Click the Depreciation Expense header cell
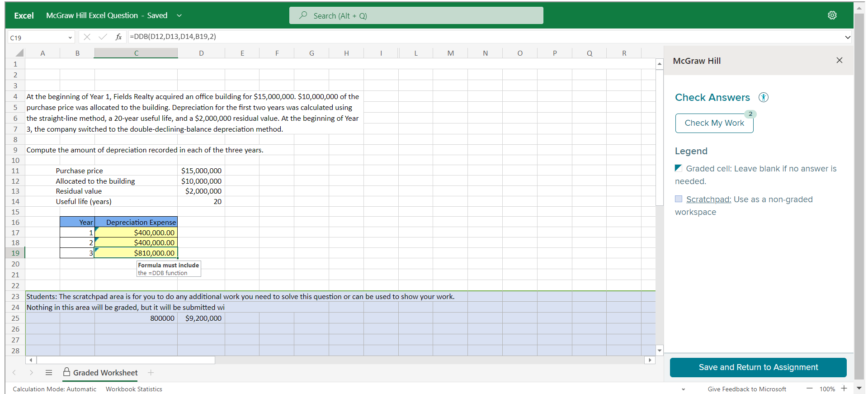The height and width of the screenshot is (394, 868). click(136, 222)
